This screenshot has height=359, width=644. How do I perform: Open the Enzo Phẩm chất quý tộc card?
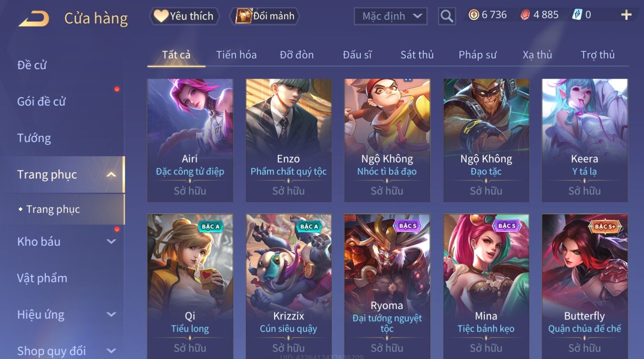coord(288,140)
